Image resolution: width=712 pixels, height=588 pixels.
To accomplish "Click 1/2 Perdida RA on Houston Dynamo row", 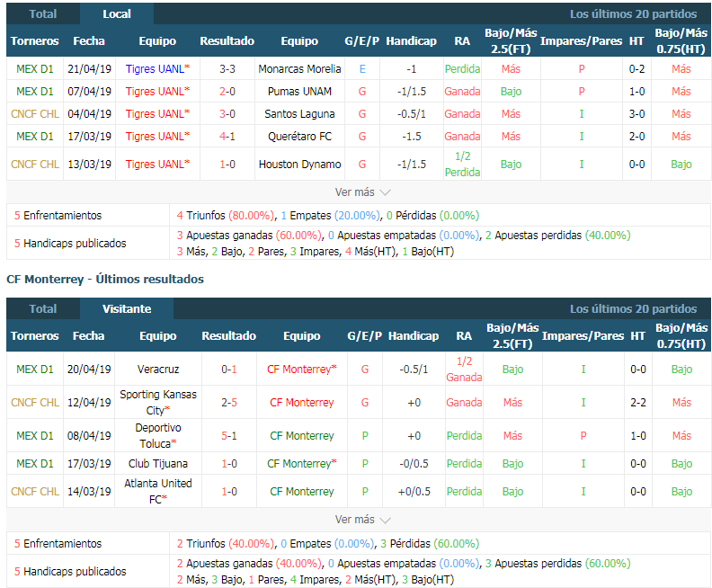I will (x=462, y=165).
